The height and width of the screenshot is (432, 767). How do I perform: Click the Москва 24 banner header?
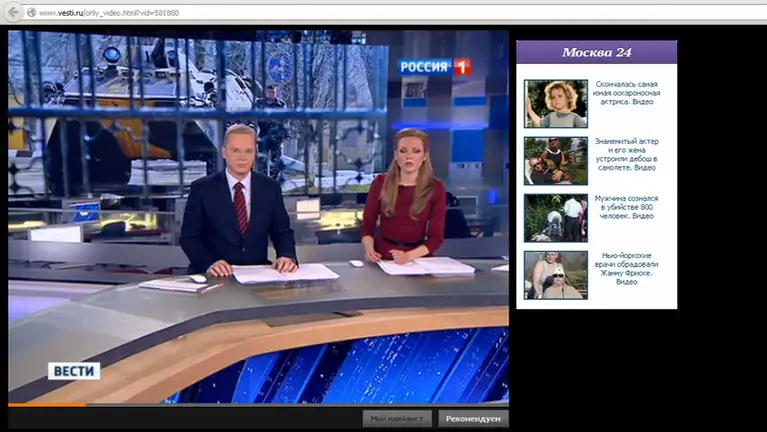click(x=596, y=52)
